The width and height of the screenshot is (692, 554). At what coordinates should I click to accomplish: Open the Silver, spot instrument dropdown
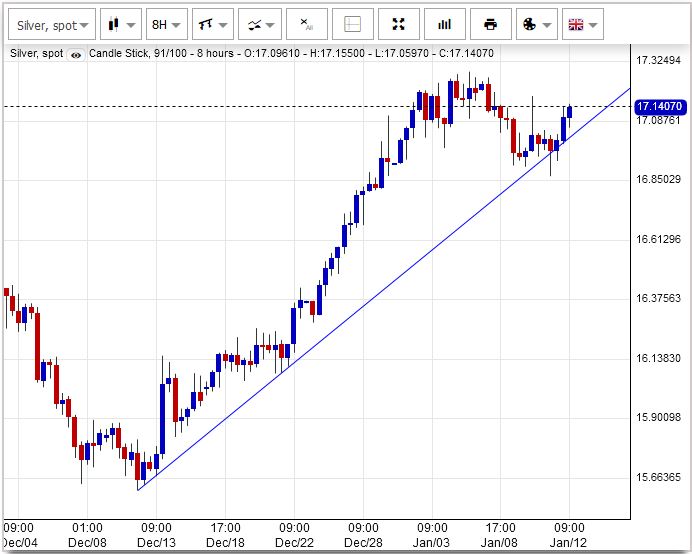point(52,24)
